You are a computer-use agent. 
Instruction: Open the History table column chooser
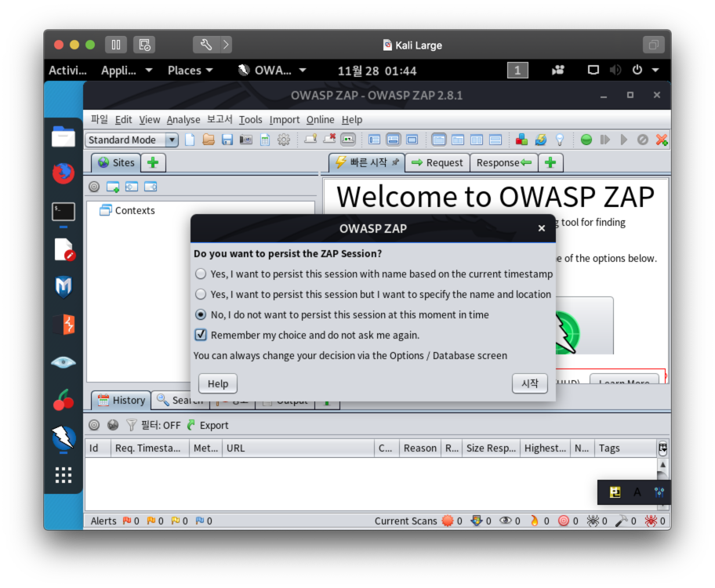tap(663, 448)
